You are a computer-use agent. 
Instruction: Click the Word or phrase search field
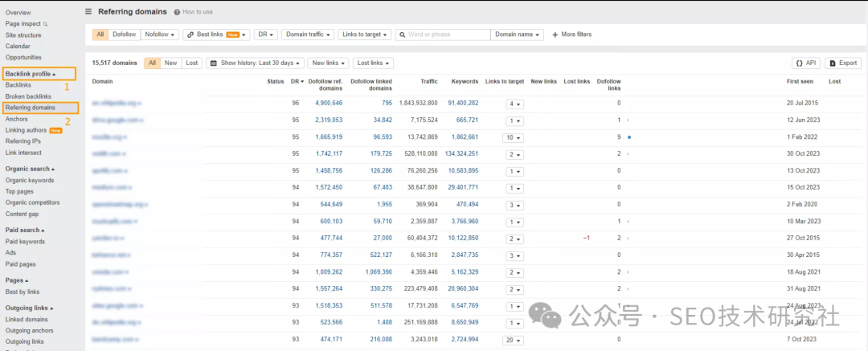point(448,35)
